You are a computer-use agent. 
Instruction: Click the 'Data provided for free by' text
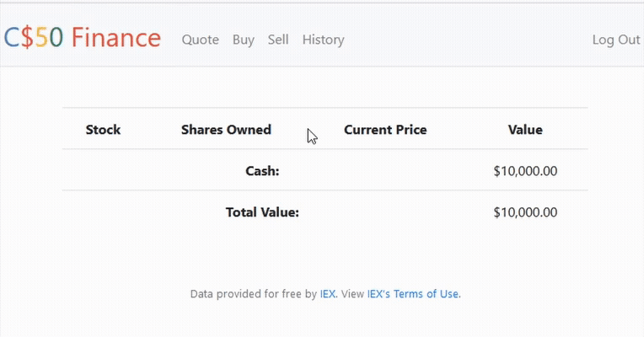(253, 294)
